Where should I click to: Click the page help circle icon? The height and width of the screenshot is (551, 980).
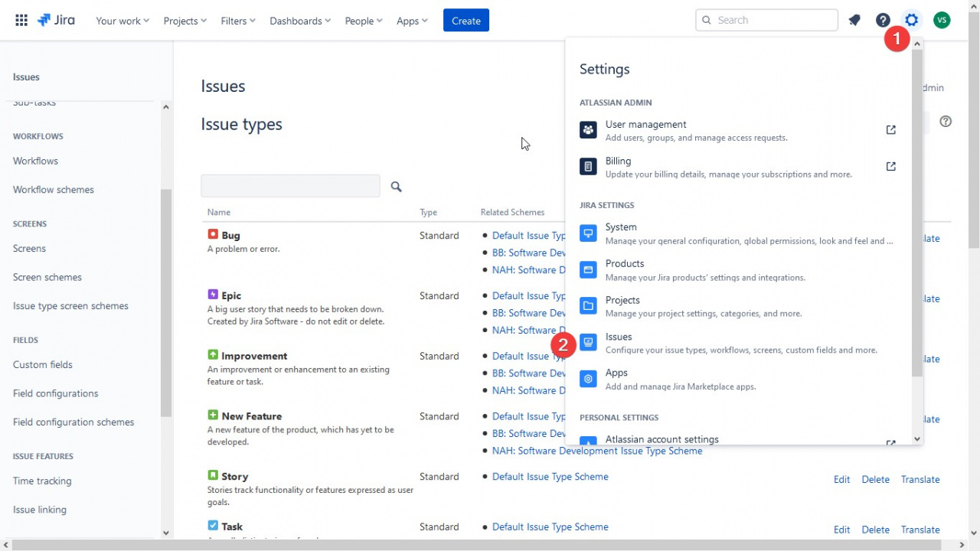tap(946, 121)
